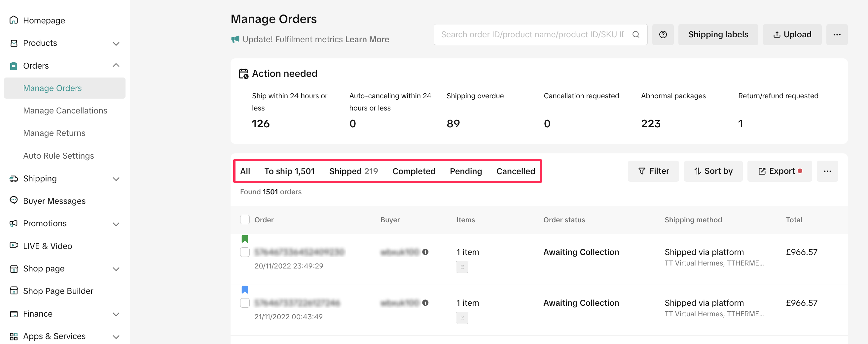Check the first order's checkbox
The width and height of the screenshot is (868, 344).
[x=245, y=252]
